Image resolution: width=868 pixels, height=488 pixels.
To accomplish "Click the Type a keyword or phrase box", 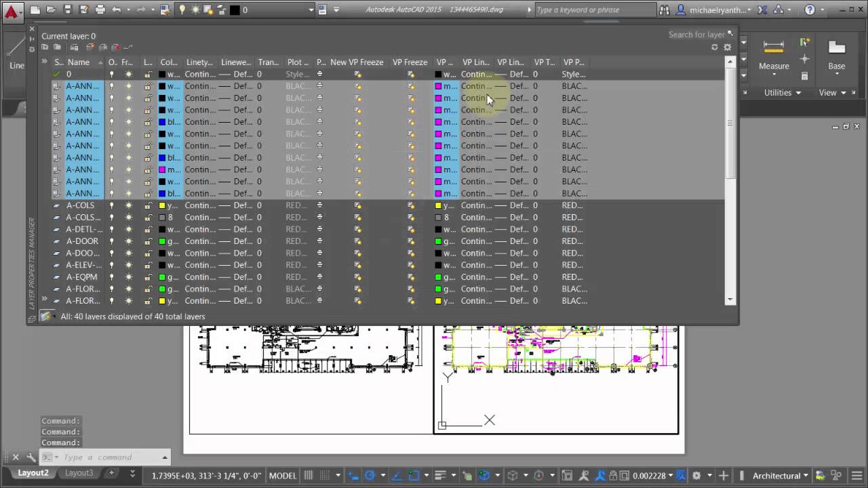I will 595,10.
